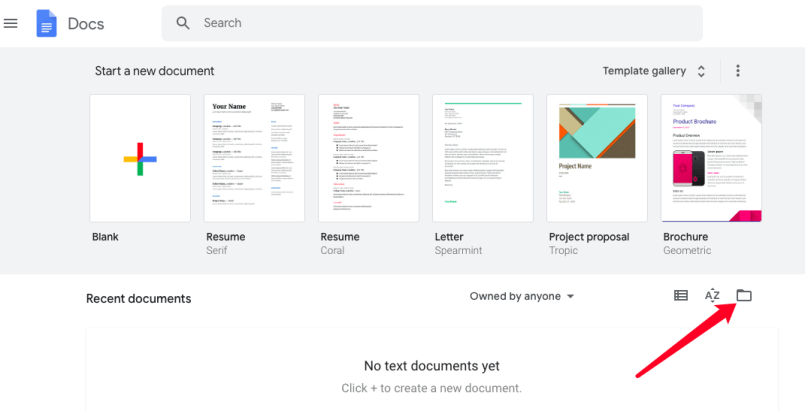Open the Owned by anyone dropdown

click(x=522, y=297)
